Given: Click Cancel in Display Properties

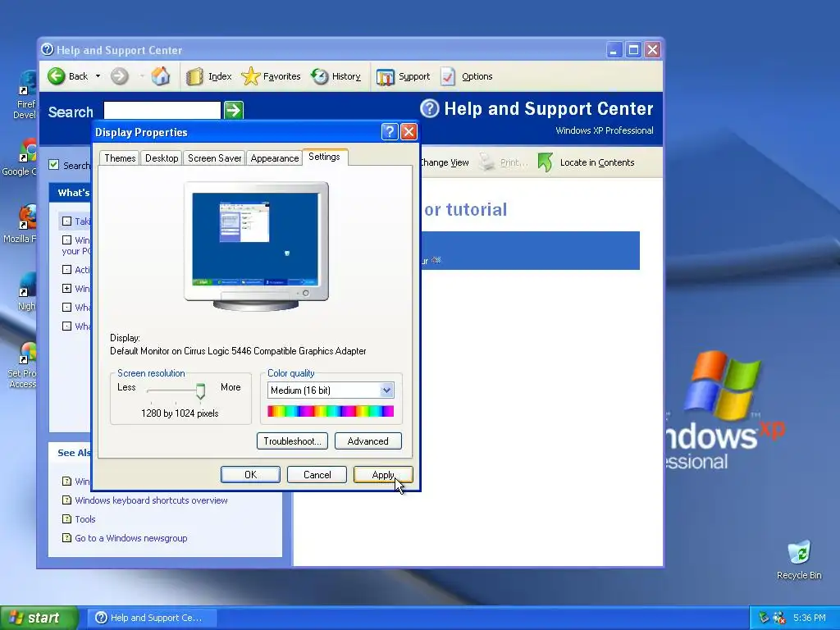Looking at the screenshot, I should coord(317,475).
